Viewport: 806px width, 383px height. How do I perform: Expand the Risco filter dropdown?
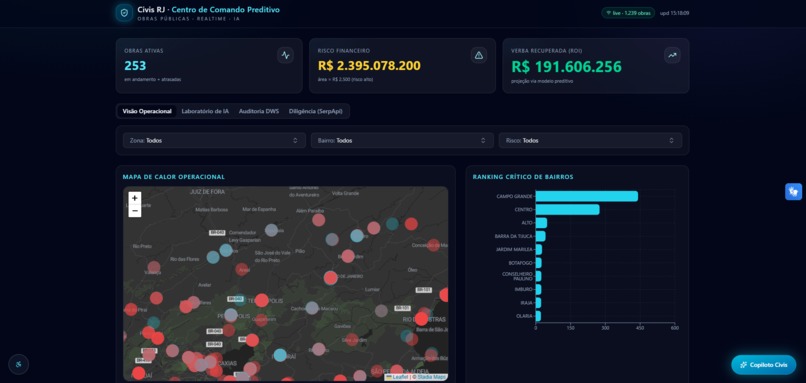coord(590,140)
